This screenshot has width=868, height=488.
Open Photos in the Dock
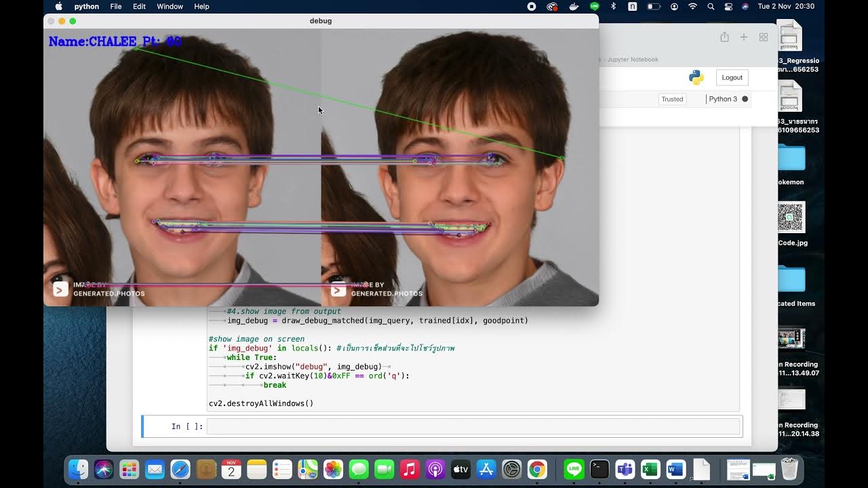[333, 469]
